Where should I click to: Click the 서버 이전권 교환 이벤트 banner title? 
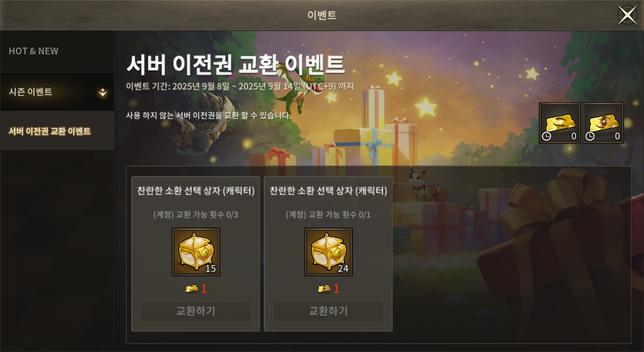tap(235, 64)
